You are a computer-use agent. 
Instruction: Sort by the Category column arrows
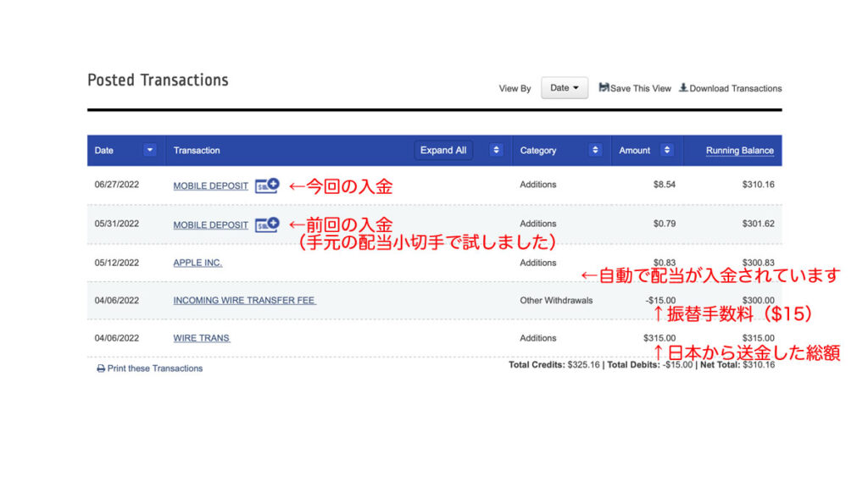(x=595, y=150)
